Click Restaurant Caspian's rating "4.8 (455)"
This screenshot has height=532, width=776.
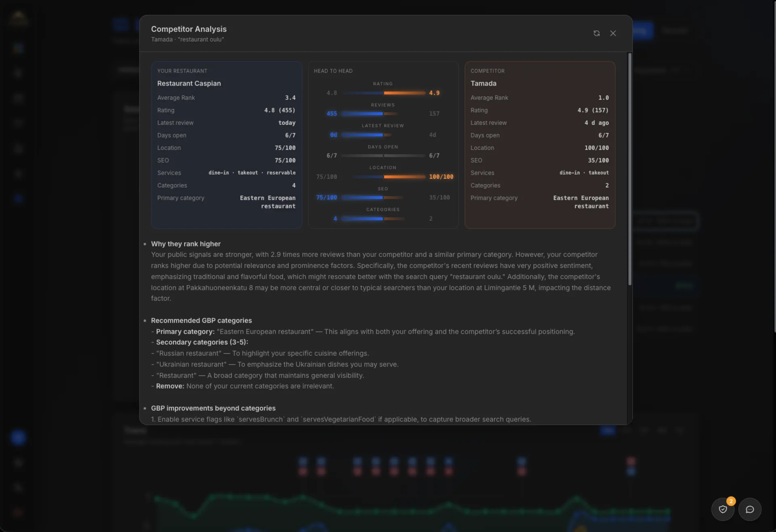tap(280, 110)
